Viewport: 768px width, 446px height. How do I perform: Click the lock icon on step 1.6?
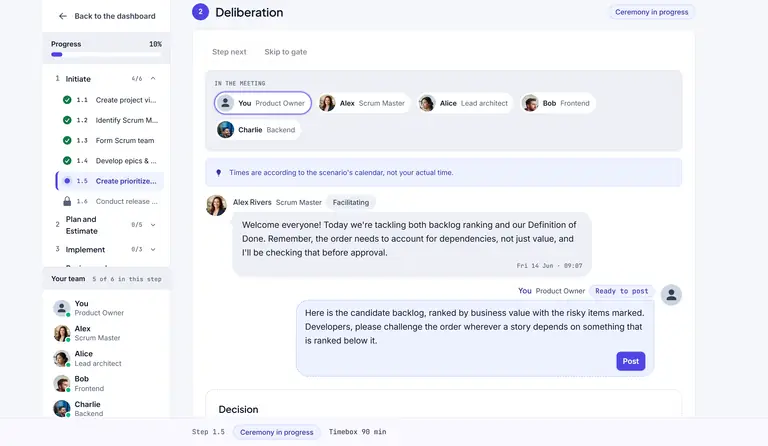pos(67,201)
